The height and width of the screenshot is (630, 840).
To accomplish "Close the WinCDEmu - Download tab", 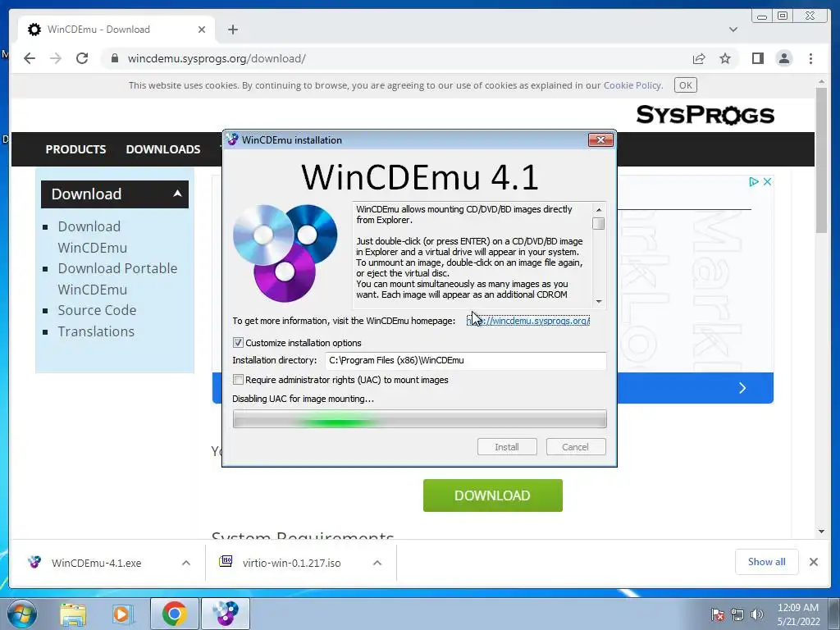I will click(x=202, y=30).
